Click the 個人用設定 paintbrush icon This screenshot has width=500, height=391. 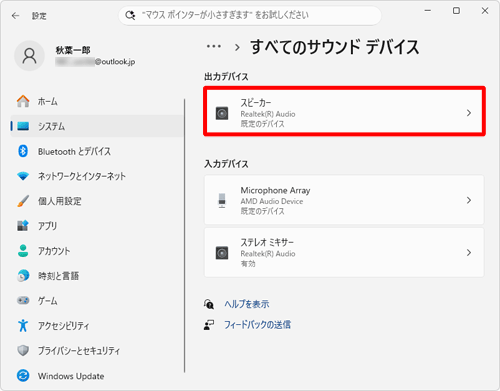(23, 201)
